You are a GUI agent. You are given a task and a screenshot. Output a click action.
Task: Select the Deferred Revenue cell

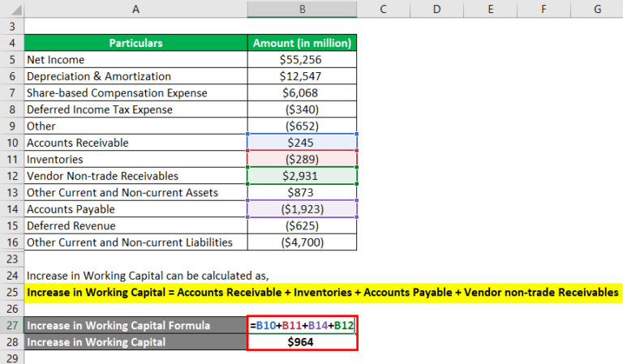click(x=135, y=225)
